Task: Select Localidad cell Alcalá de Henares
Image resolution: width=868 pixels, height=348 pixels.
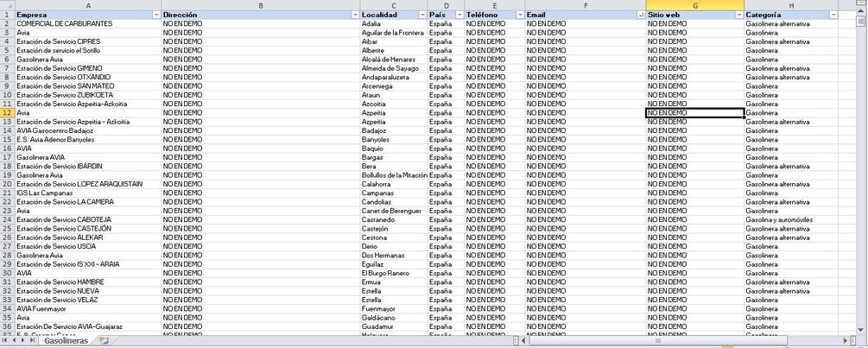Action: click(x=394, y=60)
